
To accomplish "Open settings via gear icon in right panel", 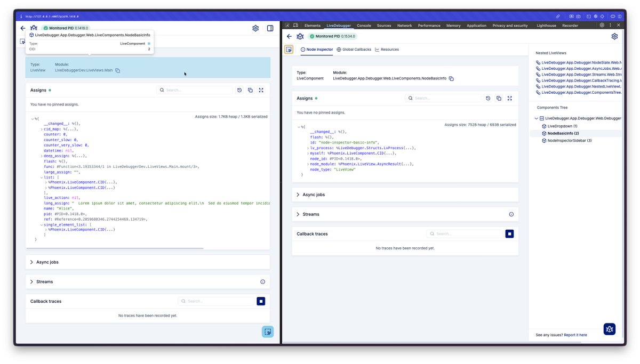I will (x=614, y=36).
